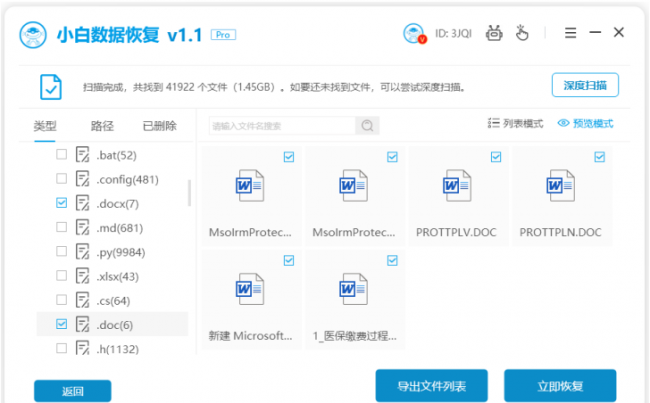Click the 返回 back button
The height and width of the screenshot is (403, 650).
click(x=73, y=391)
